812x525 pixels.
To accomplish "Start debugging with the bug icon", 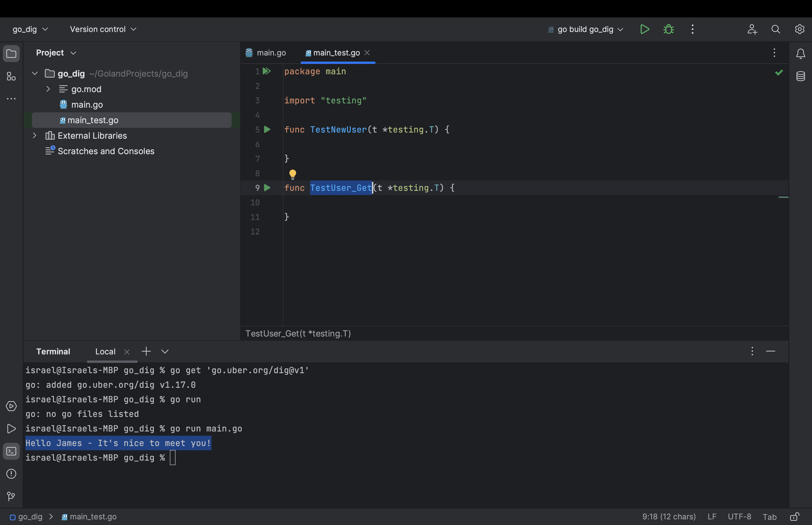I will pyautogui.click(x=668, y=29).
